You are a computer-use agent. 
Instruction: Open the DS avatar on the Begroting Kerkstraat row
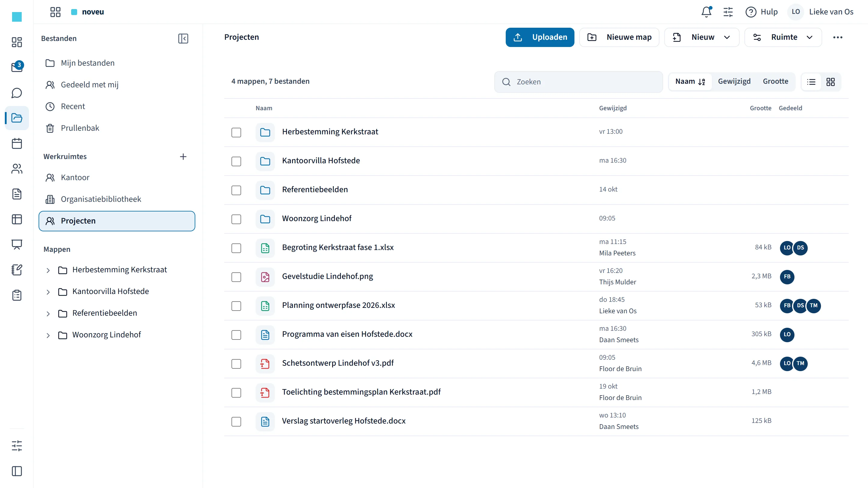800,248
